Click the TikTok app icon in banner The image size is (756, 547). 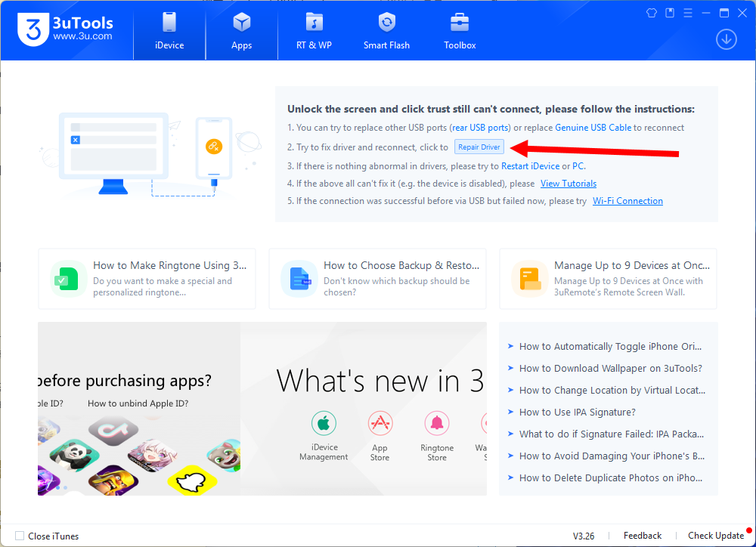click(113, 431)
